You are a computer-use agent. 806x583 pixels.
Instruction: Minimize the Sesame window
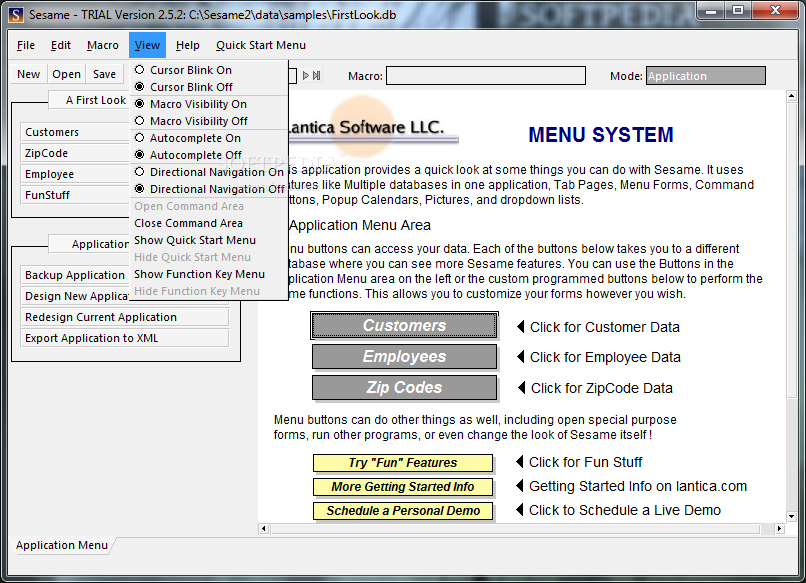point(711,11)
